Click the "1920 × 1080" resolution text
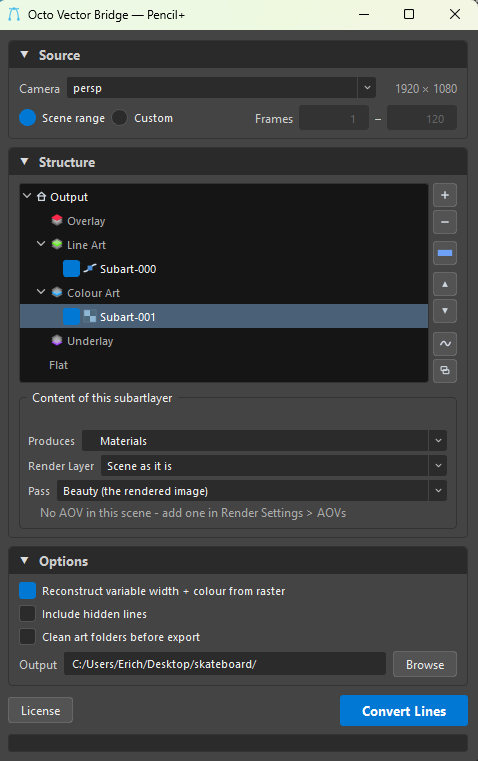 [x=426, y=89]
